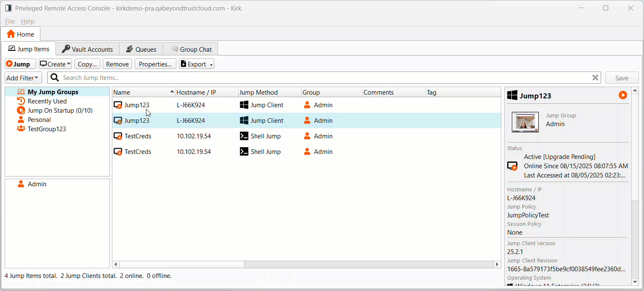Viewport: 644px width, 291px height.
Task: Sort by the Name column header
Action: point(144,92)
